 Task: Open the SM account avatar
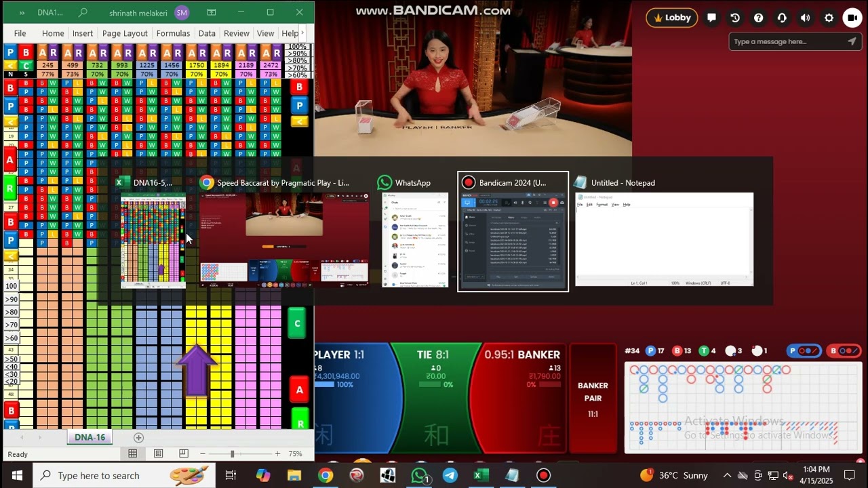(x=182, y=12)
